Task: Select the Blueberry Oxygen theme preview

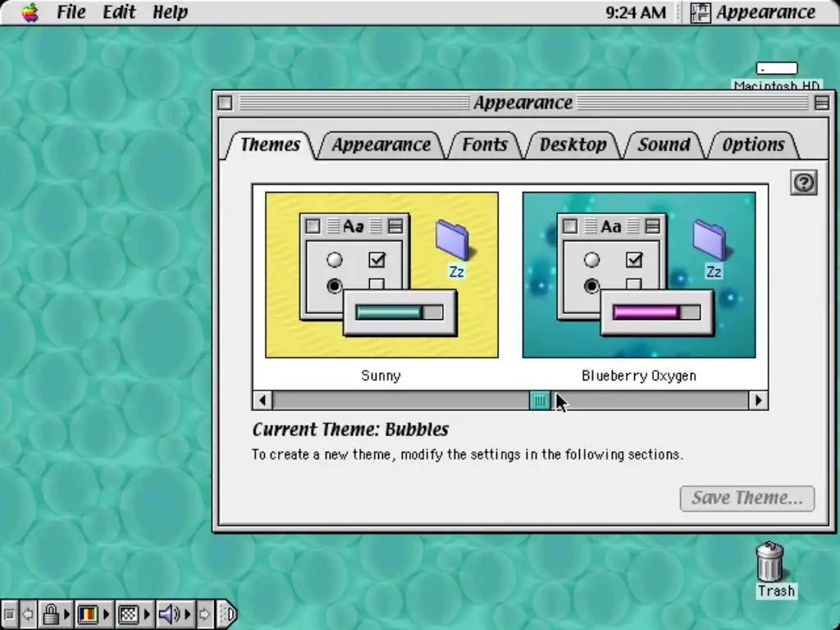Action: pyautogui.click(x=639, y=275)
